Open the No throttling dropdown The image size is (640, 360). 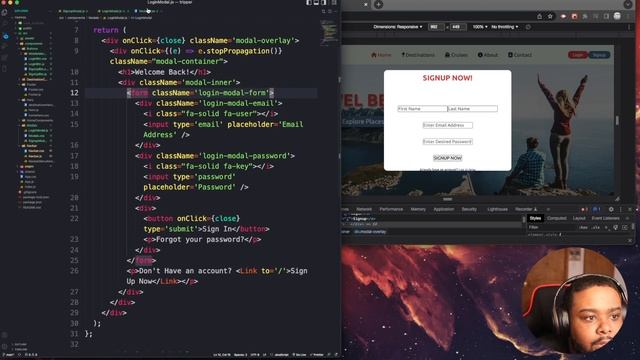click(x=504, y=27)
